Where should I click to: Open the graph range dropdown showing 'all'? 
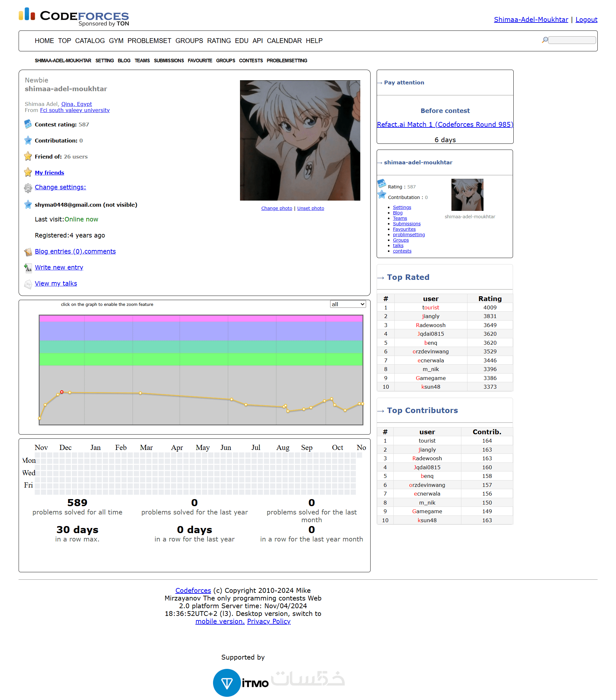click(347, 304)
